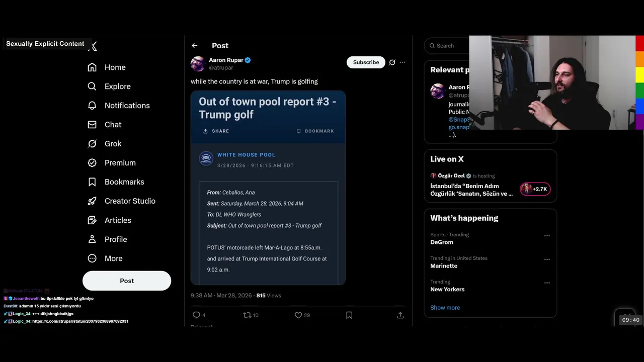
Task: Click the Profile person icon
Action: click(x=92, y=239)
